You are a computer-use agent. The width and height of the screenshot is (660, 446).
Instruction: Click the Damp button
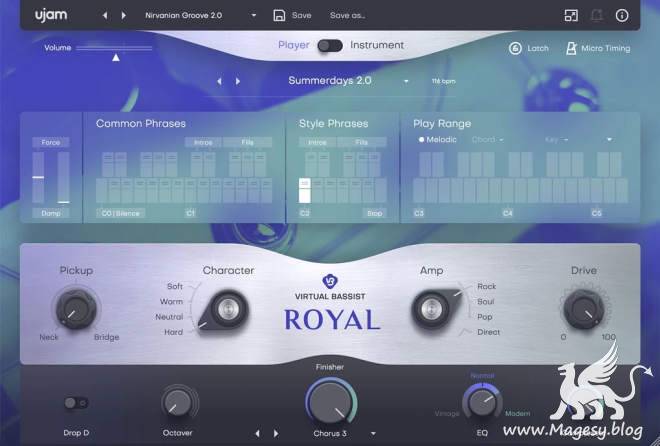tap(51, 213)
